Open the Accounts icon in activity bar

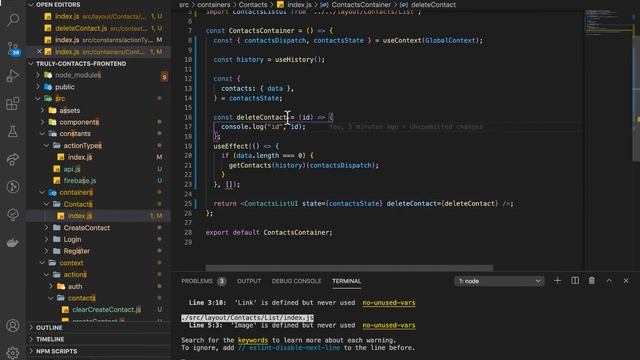click(13, 326)
